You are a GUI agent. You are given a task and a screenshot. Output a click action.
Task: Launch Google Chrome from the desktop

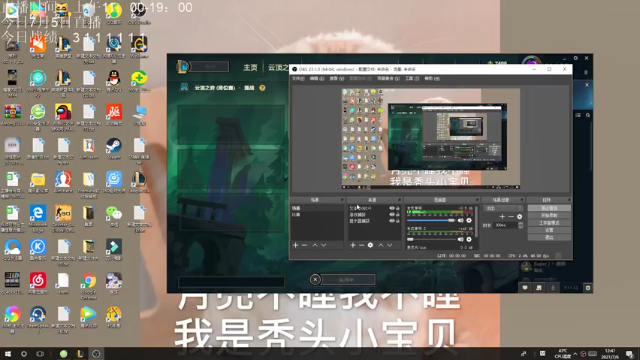(x=88, y=281)
